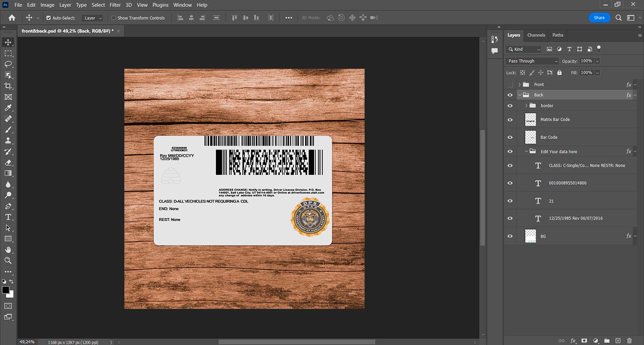Enable Show Transform Controls checkbox
Screen dimensions: 644x345
click(x=113, y=18)
